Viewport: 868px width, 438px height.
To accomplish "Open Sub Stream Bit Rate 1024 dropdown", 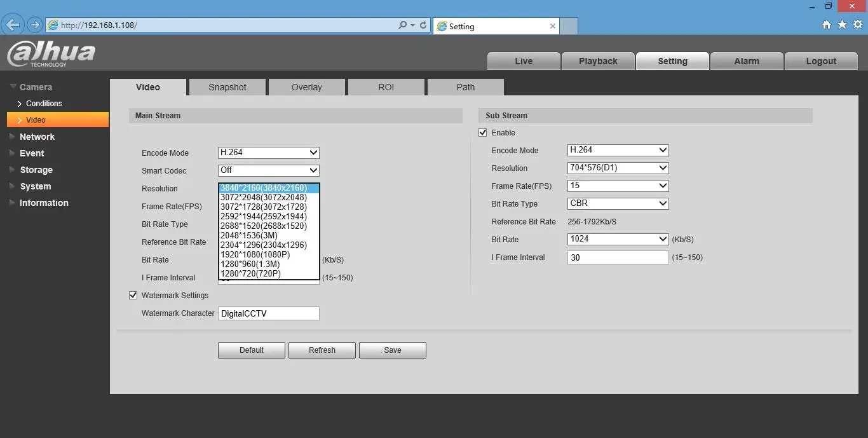I will coord(618,239).
